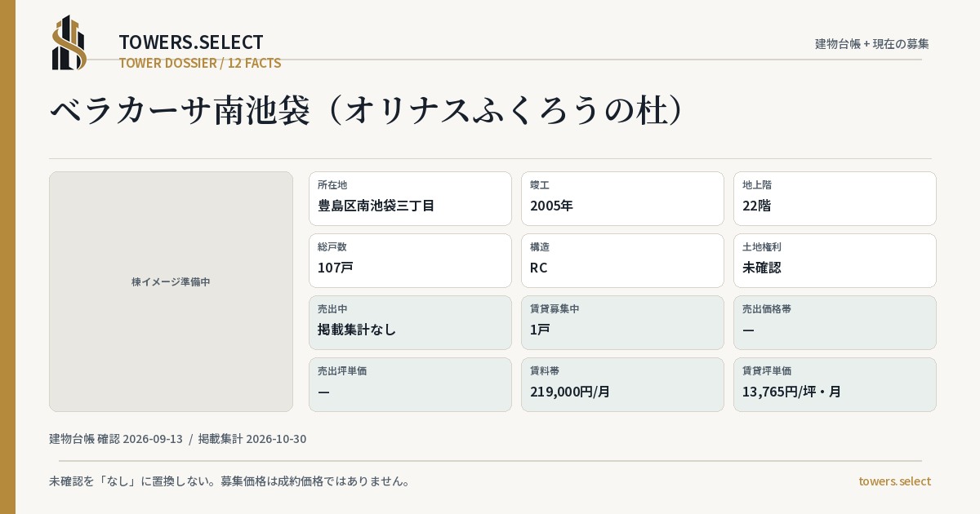This screenshot has width=980, height=514.
Task: Click the ベラカーサ南池袋 building title
Action: [367, 111]
